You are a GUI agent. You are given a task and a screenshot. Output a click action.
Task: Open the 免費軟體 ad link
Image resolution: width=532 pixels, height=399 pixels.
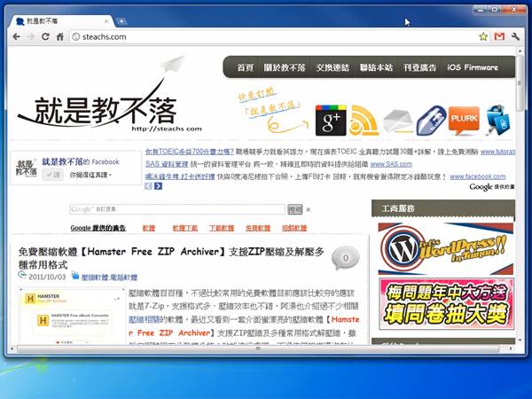[x=258, y=228]
